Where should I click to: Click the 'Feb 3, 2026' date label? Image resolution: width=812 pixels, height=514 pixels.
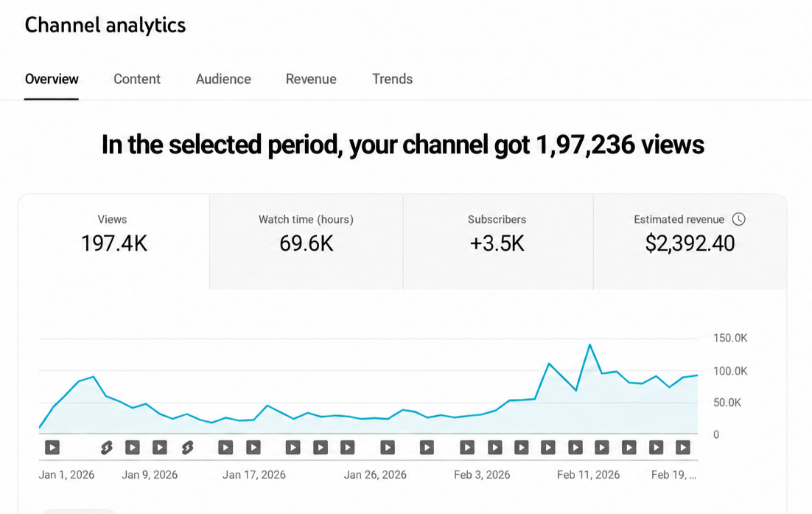coord(482,475)
